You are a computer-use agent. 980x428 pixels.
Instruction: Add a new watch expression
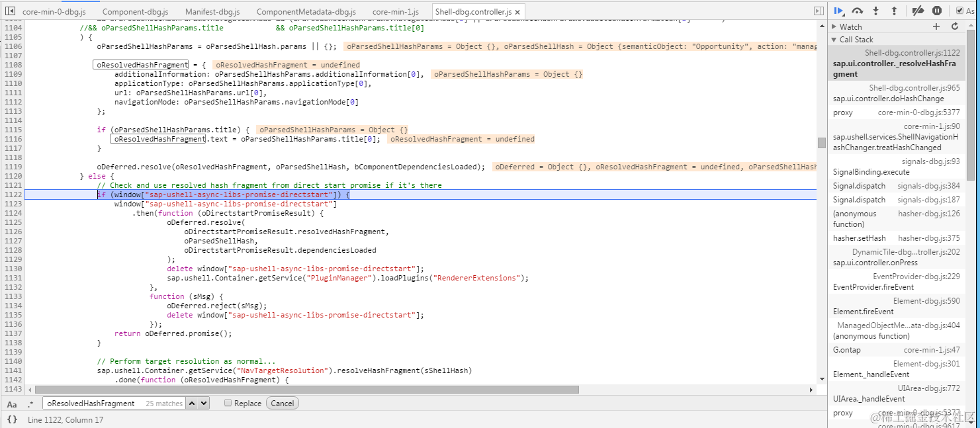click(x=936, y=26)
